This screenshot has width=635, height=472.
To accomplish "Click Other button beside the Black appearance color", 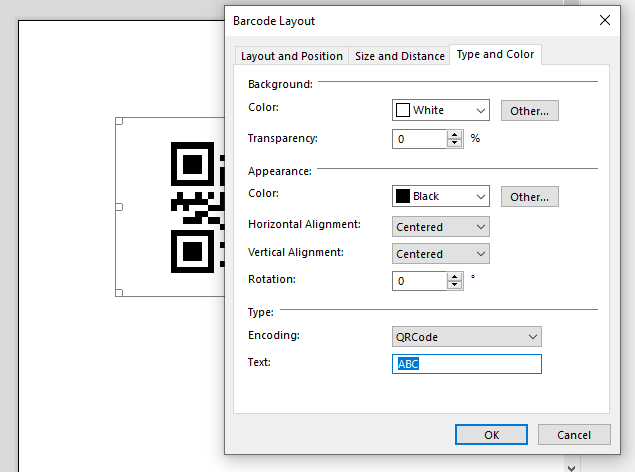I will 529,197.
